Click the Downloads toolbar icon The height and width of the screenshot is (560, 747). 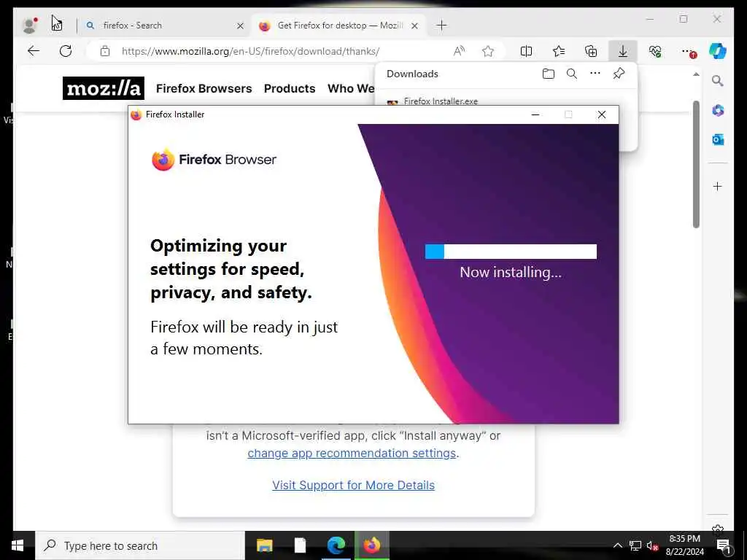coord(623,51)
